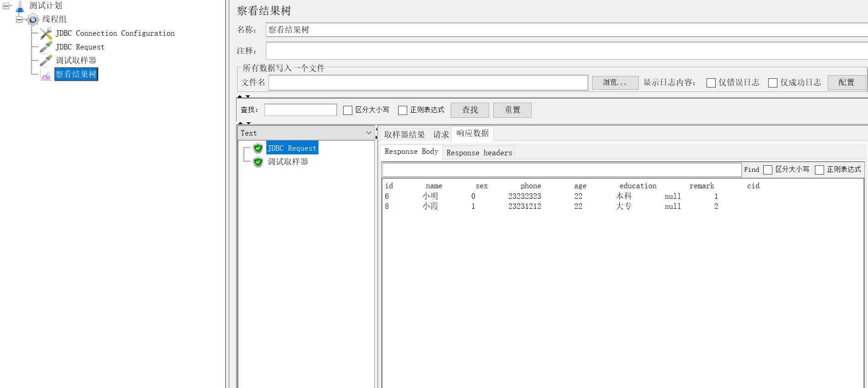The height and width of the screenshot is (388, 868).
Task: Click the education column header
Action: click(638, 186)
